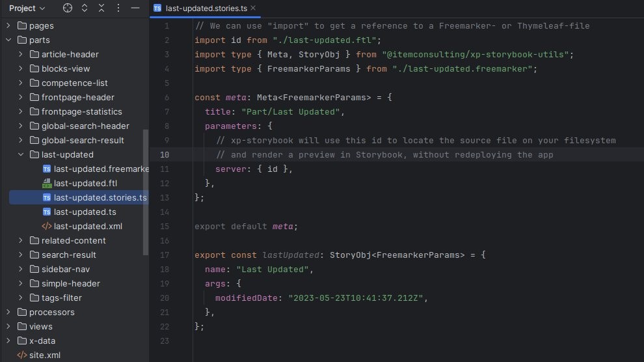Click XML icon of site.xml file
Image resolution: width=644 pixels, height=362 pixels.
22,355
